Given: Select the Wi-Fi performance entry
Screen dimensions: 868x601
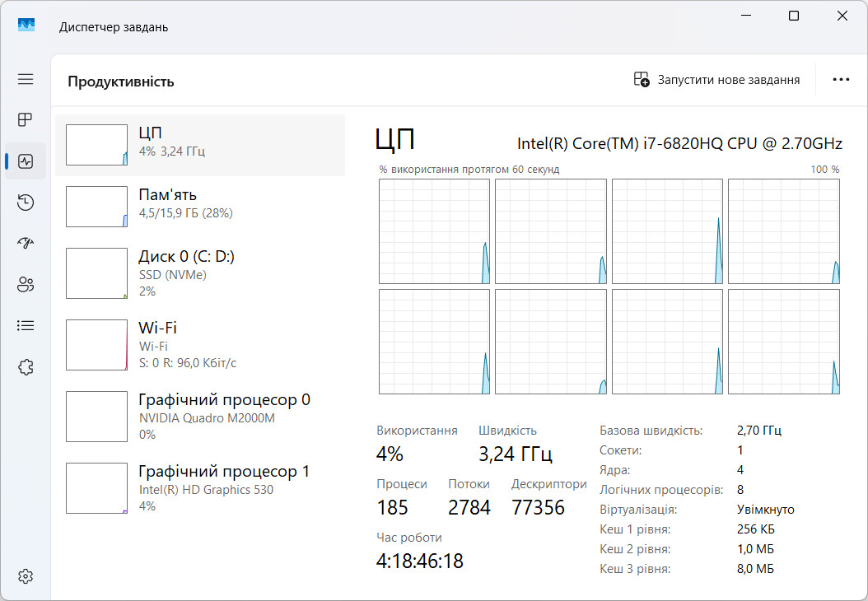Looking at the screenshot, I should tap(200, 345).
